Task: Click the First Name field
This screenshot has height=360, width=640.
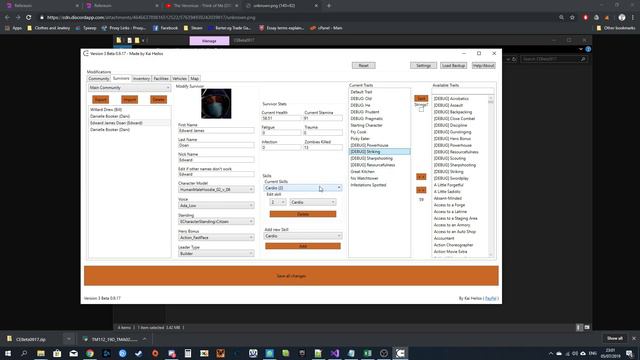Action: click(216, 131)
